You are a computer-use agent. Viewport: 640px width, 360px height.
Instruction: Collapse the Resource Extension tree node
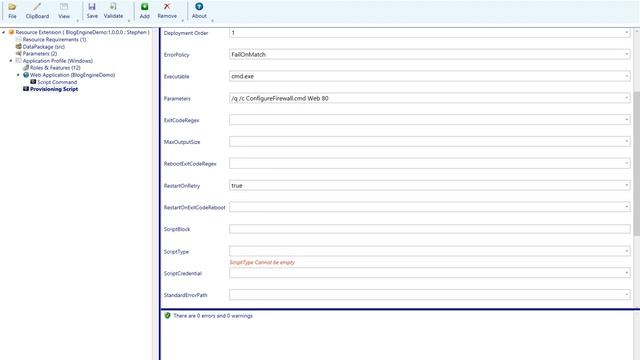pyautogui.click(x=4, y=32)
